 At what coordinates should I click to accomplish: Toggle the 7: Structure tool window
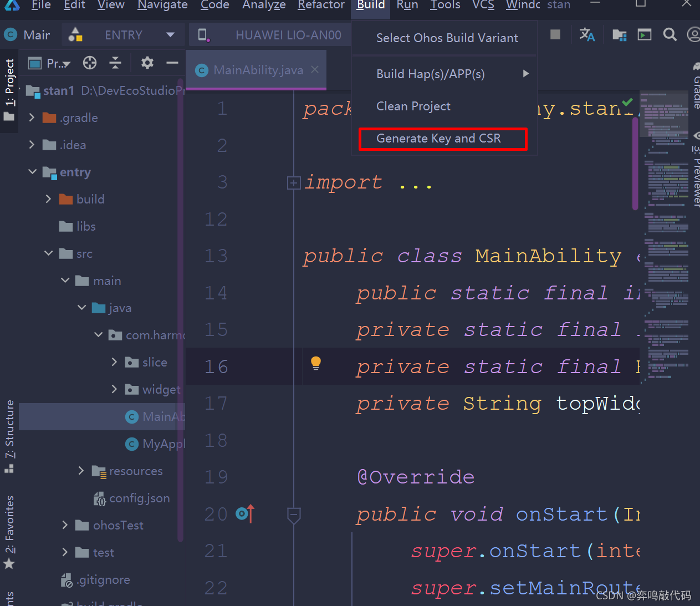click(9, 436)
